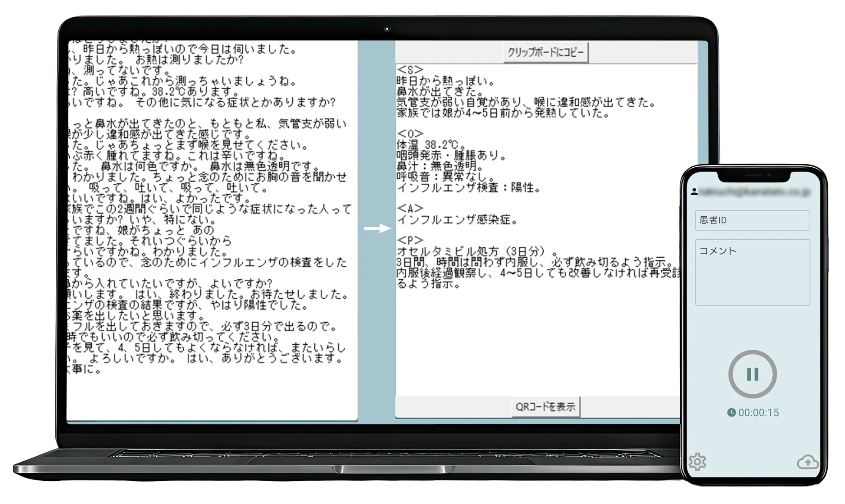Focus the 患者ID input field

[752, 220]
